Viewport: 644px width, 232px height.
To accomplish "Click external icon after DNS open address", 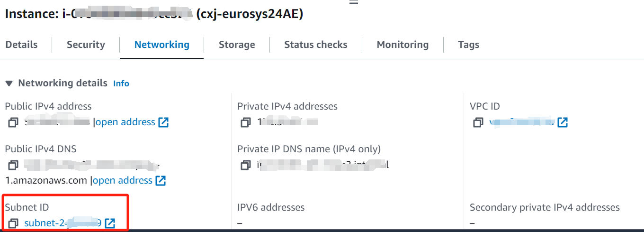I will [x=161, y=181].
